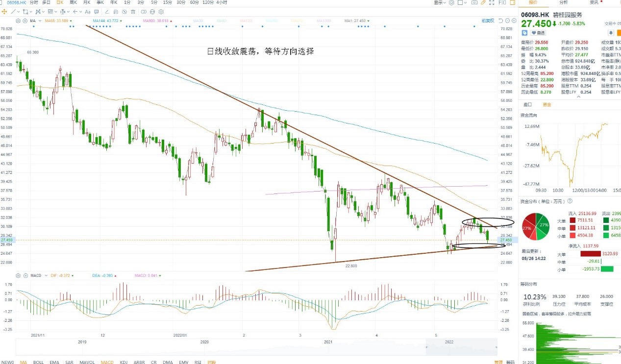The image size is (621, 364).
Task: Expand the rectangle tool options arrow
Action: (31, 11)
